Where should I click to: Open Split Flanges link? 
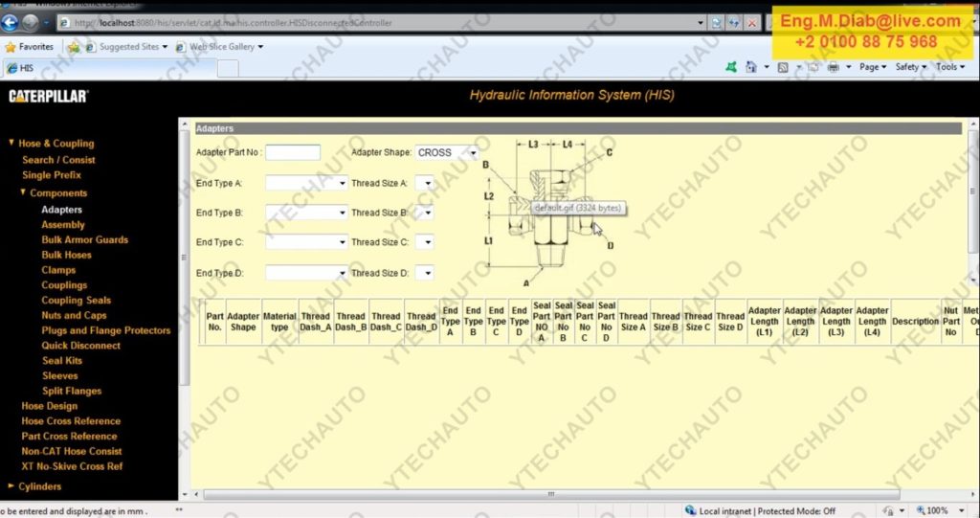pos(72,391)
